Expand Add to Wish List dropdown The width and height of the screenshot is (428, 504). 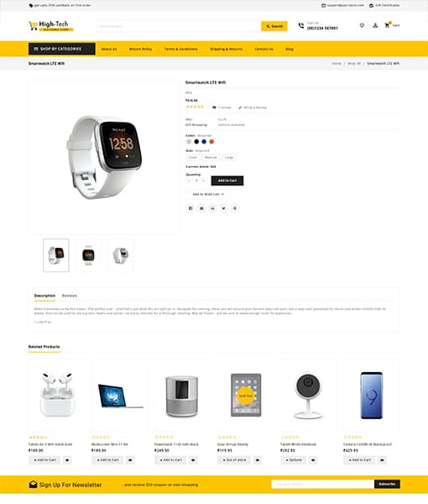(x=208, y=194)
